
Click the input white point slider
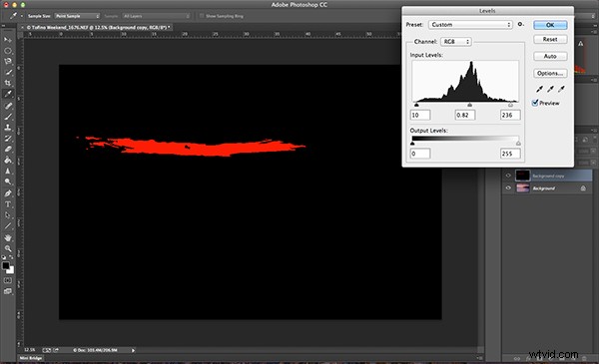click(x=510, y=105)
